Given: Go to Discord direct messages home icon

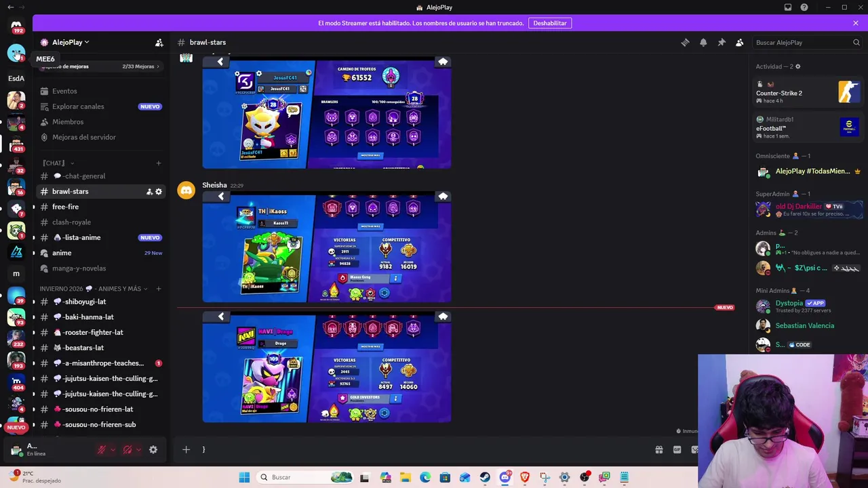Looking at the screenshot, I should pos(16,27).
